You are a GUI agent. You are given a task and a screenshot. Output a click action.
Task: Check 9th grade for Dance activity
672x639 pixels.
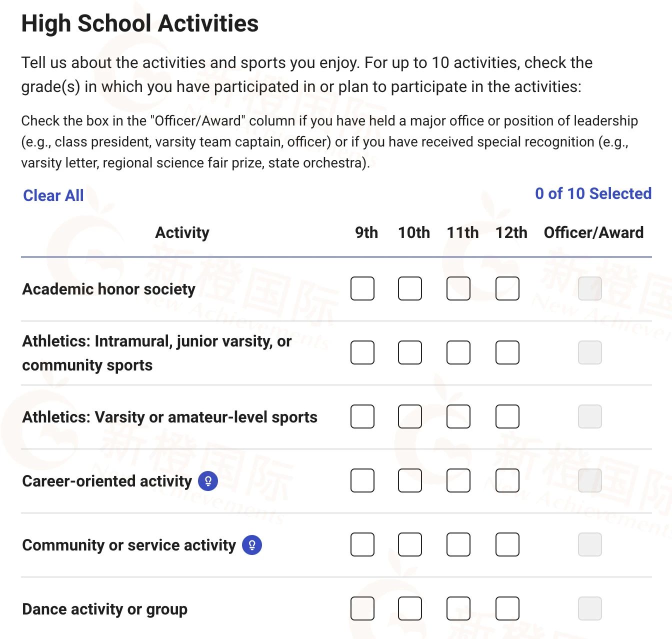pos(362,608)
